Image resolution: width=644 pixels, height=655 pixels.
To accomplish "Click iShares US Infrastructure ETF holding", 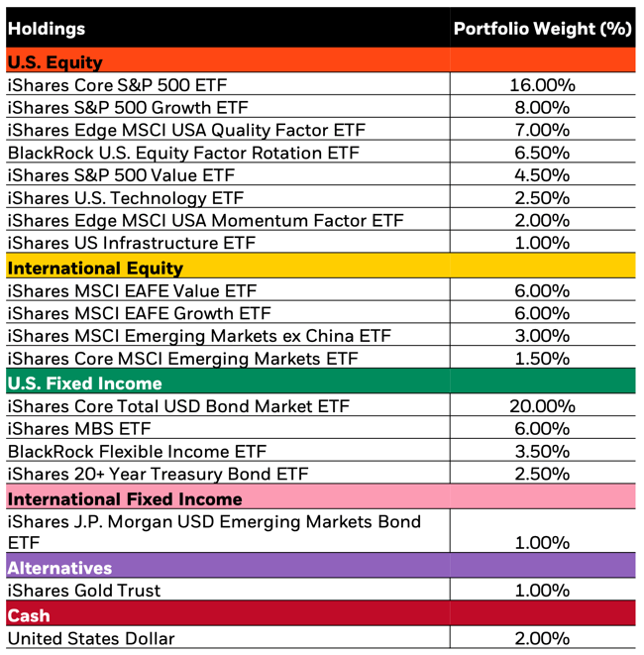I will tap(131, 243).
